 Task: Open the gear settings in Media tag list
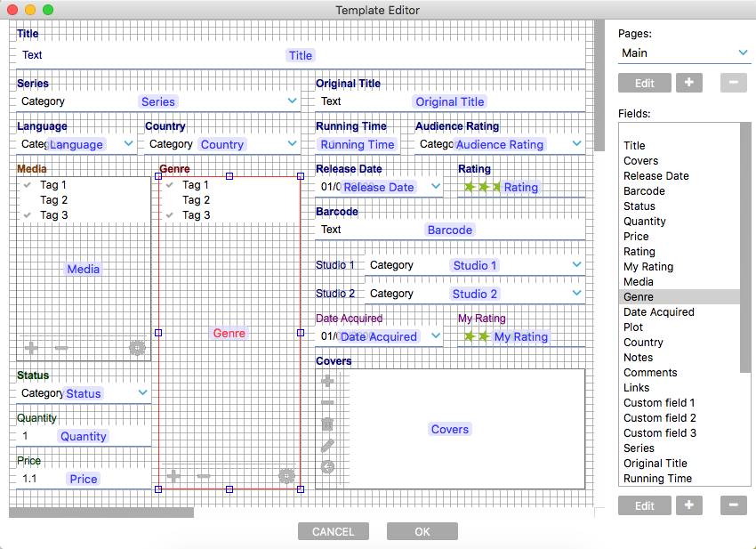pyautogui.click(x=137, y=347)
